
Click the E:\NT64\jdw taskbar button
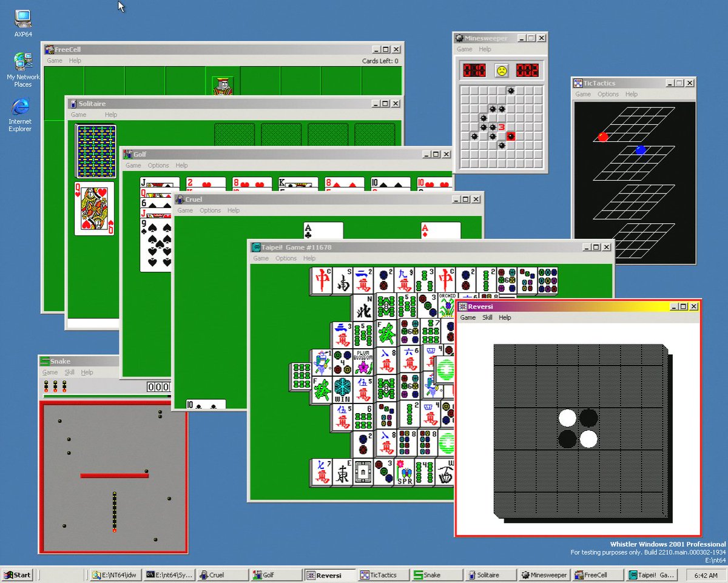point(115,575)
